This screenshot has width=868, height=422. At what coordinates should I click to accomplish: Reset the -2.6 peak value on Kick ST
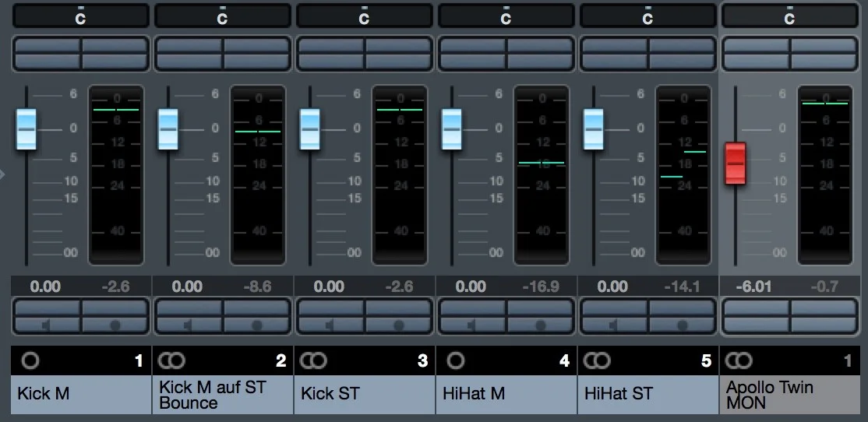[399, 287]
